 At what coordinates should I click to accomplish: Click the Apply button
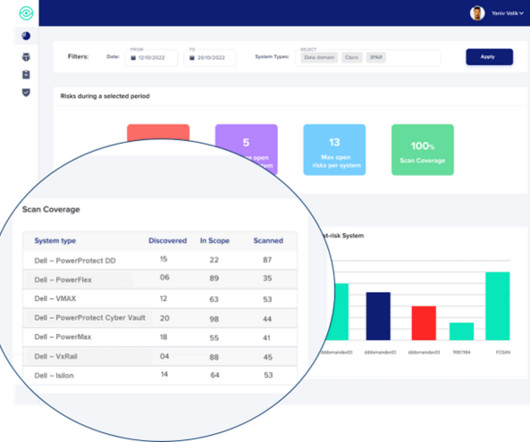point(489,57)
